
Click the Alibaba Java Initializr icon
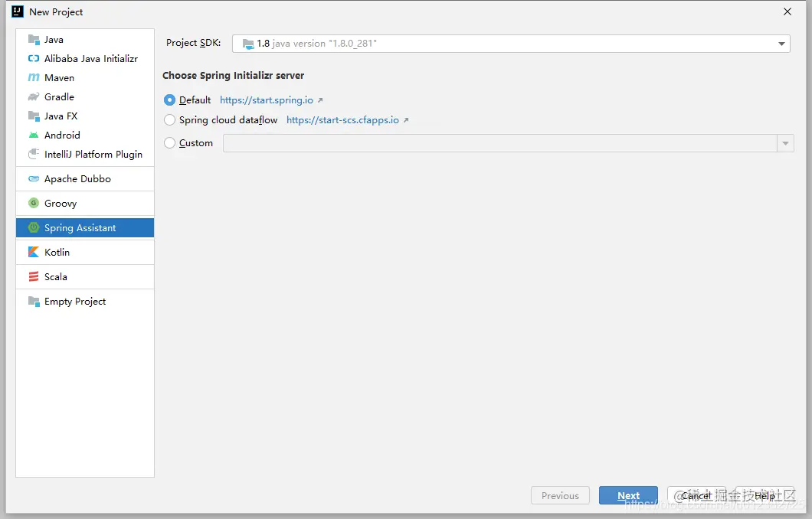(x=34, y=58)
